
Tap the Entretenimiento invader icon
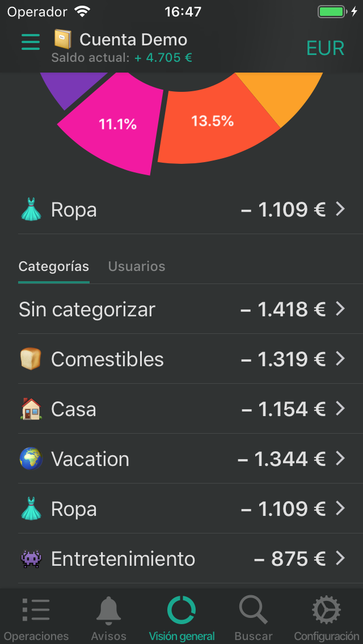[31, 559]
